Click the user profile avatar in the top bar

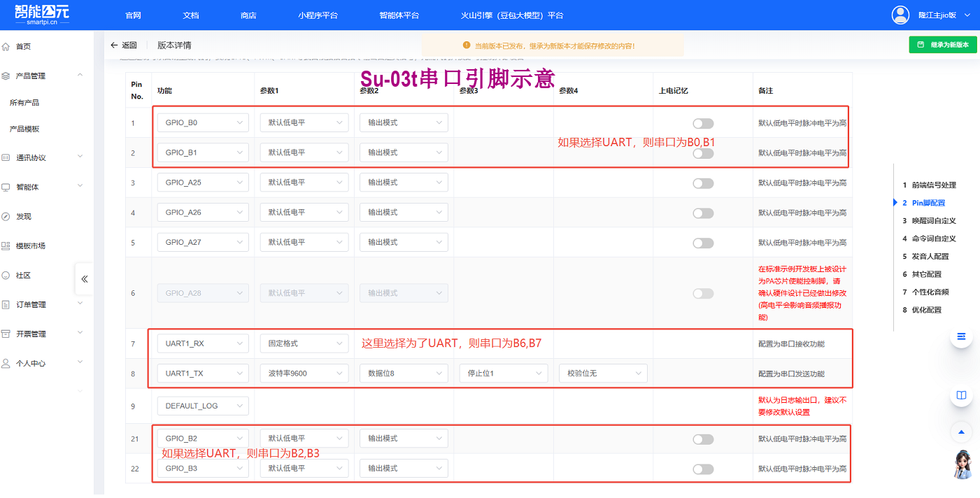coord(900,15)
